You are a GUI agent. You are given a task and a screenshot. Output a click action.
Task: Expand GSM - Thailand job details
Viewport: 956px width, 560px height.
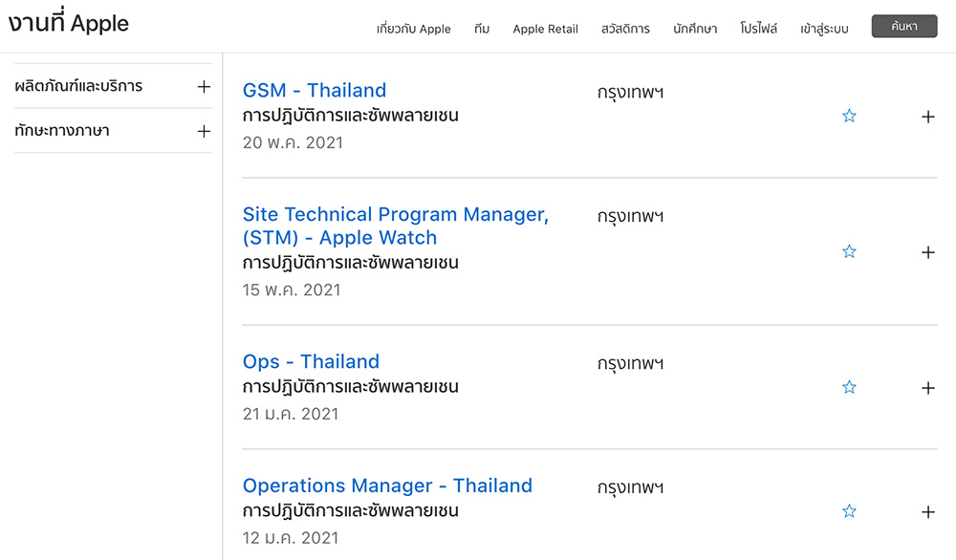(x=927, y=117)
